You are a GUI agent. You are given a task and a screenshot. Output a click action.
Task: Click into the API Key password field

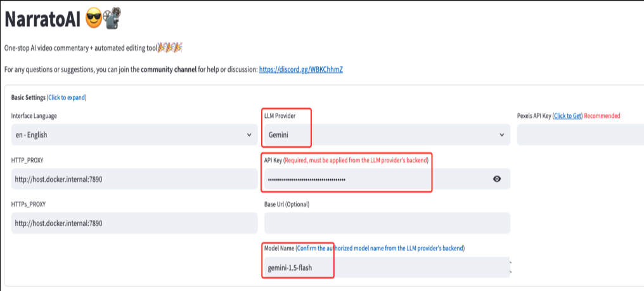coord(387,179)
